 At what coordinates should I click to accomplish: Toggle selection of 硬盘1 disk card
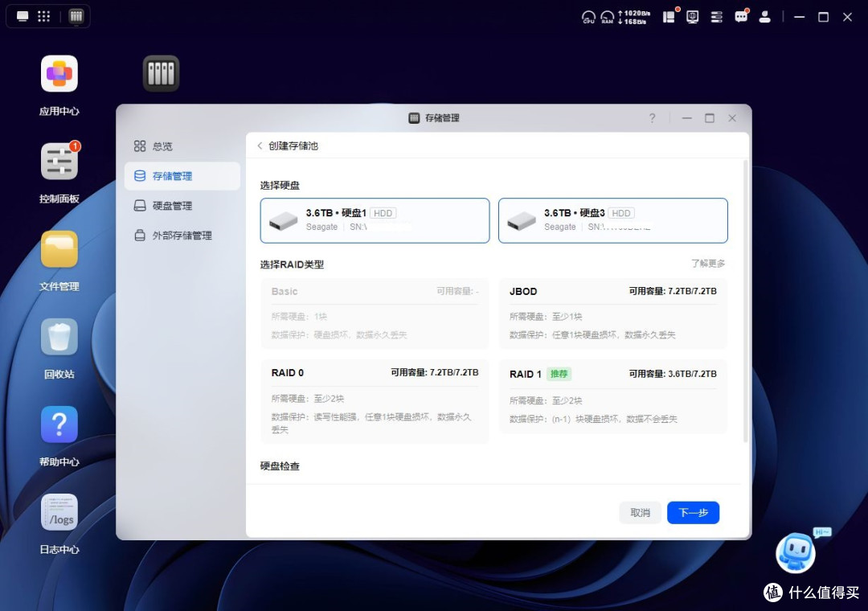[375, 220]
